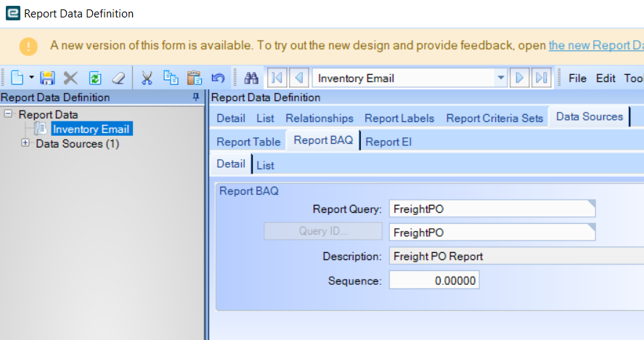Open the Inventory Email navigation dropdown
This screenshot has width=644, height=340.
pyautogui.click(x=501, y=78)
